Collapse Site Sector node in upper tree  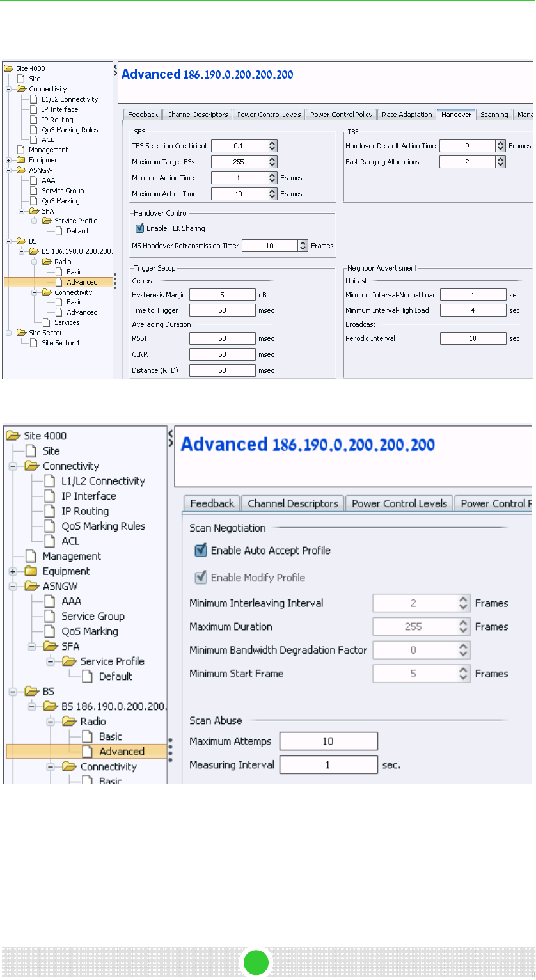[x=9, y=333]
